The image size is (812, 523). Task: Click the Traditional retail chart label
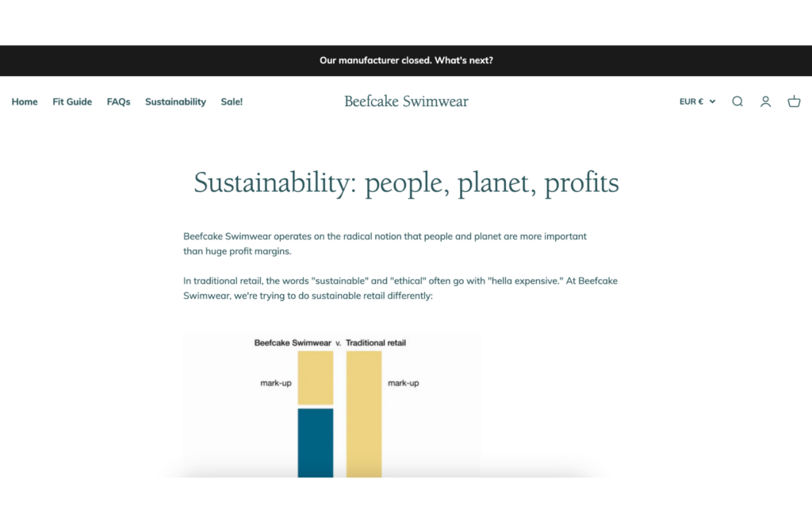coord(376,342)
